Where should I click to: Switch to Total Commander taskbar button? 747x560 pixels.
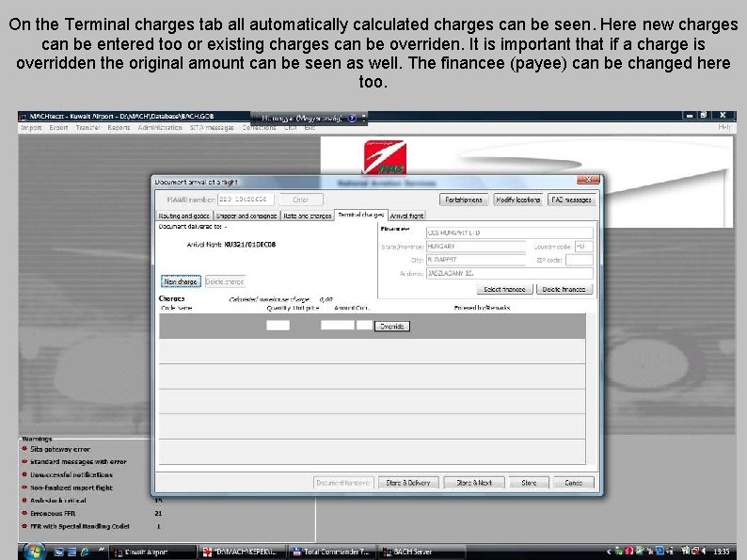[334, 552]
